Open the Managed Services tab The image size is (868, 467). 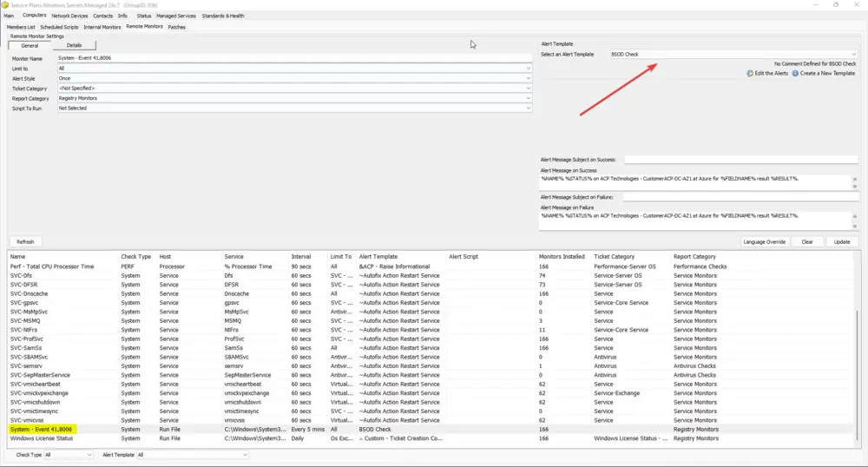(176, 16)
